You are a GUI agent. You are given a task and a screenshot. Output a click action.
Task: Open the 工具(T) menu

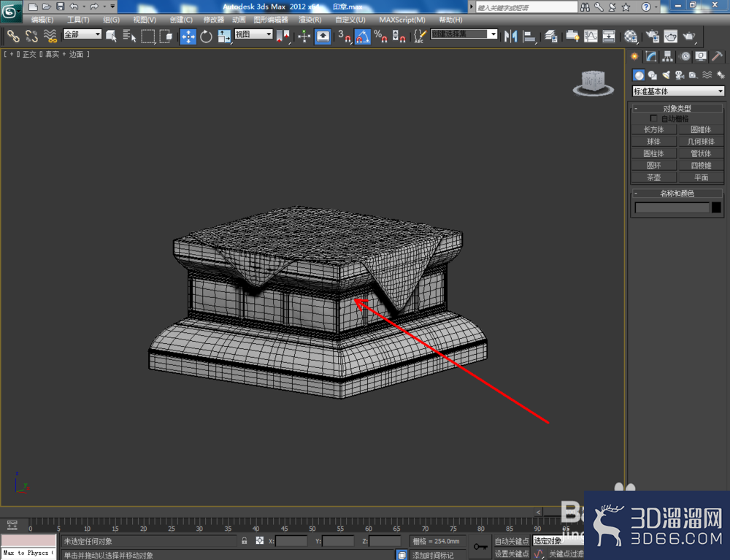78,20
